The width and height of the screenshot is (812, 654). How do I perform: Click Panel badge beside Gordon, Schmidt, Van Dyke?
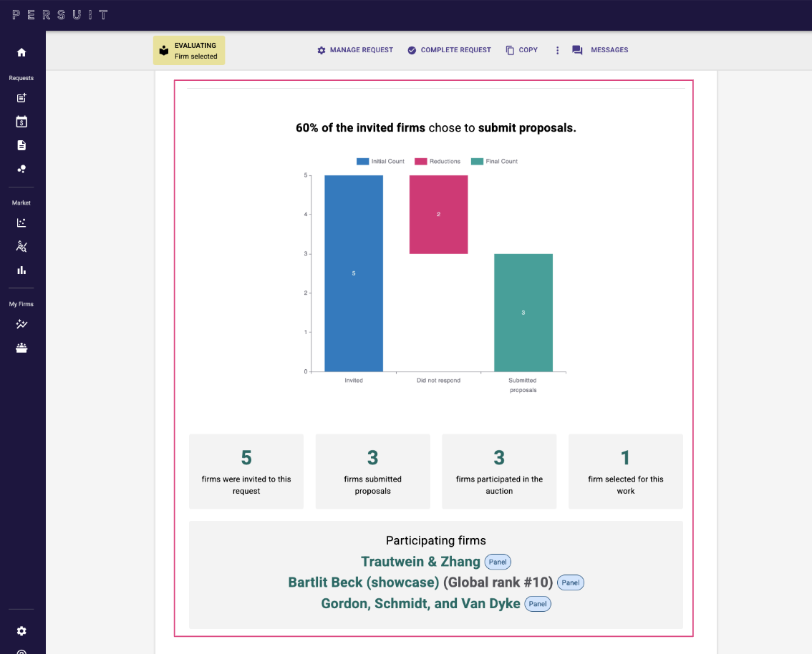pos(538,604)
